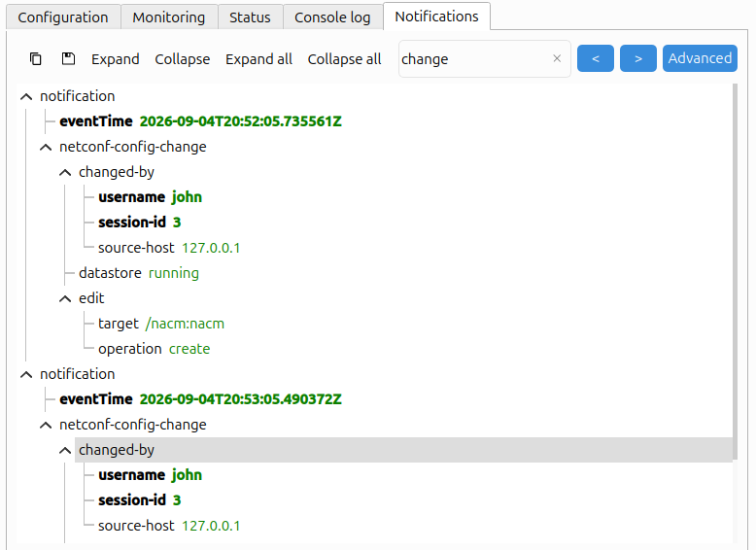The width and height of the screenshot is (756, 550).
Task: Collapse the first changed-by node
Action: click(x=65, y=173)
